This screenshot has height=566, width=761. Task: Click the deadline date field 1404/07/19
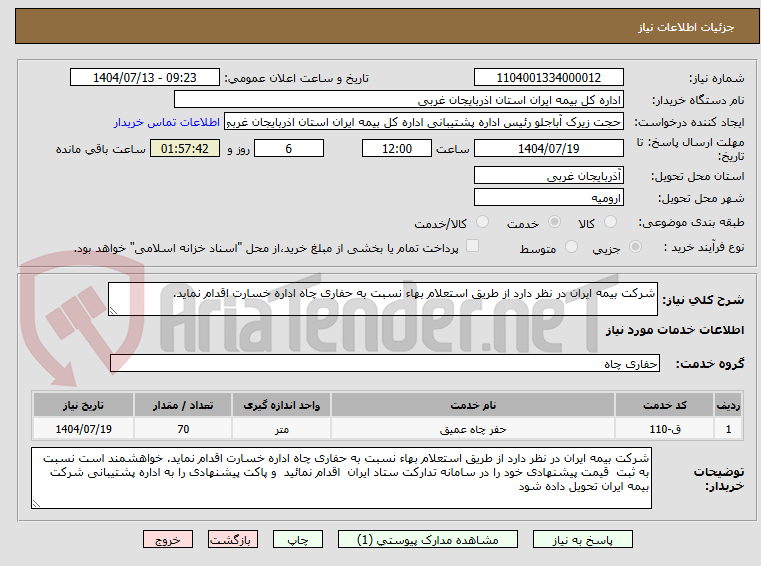click(x=548, y=148)
